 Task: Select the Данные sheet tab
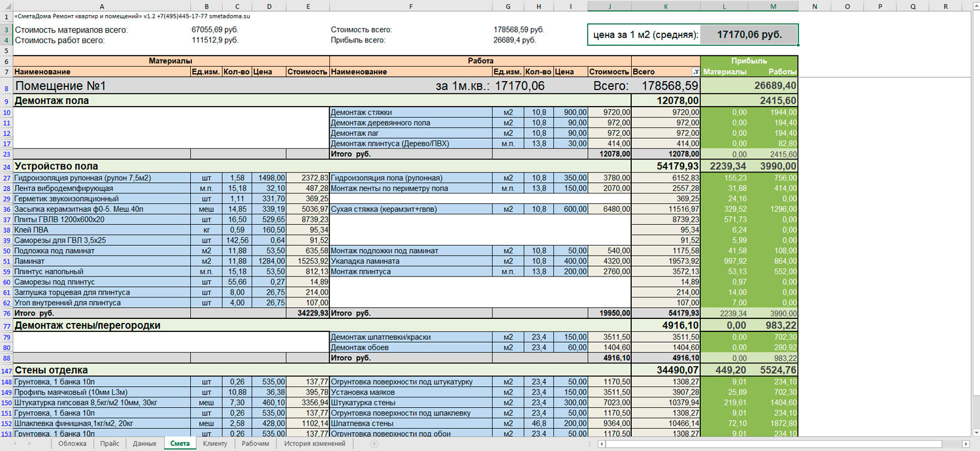click(144, 444)
